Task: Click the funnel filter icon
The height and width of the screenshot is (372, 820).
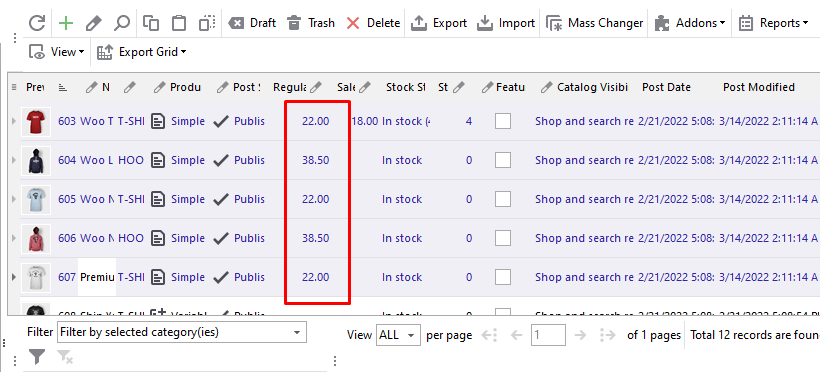Action: pos(37,358)
